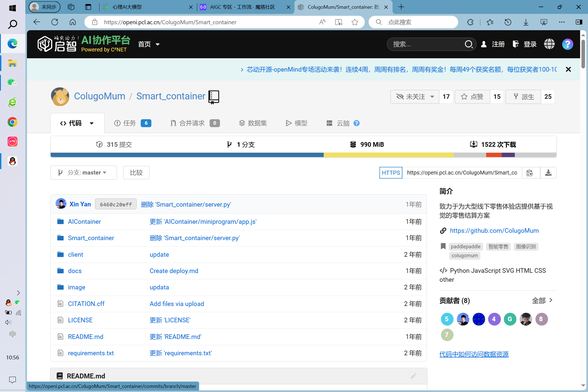This screenshot has width=588, height=392.
Task: Click orange segment of language bar
Action: pos(494,155)
